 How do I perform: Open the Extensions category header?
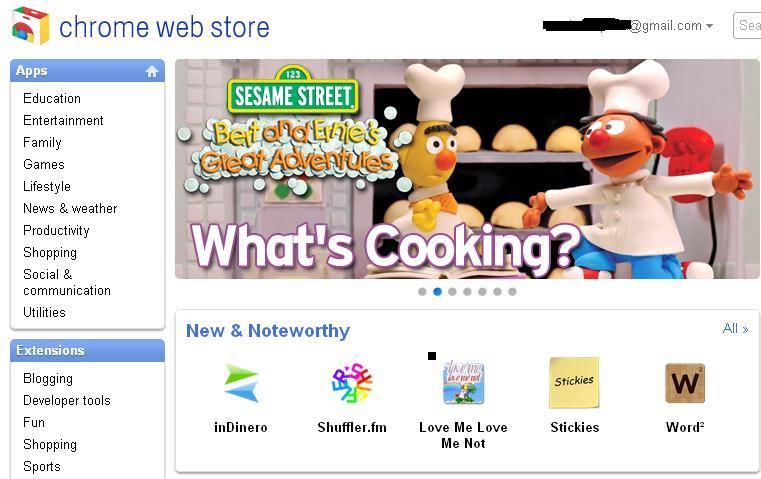click(x=50, y=350)
